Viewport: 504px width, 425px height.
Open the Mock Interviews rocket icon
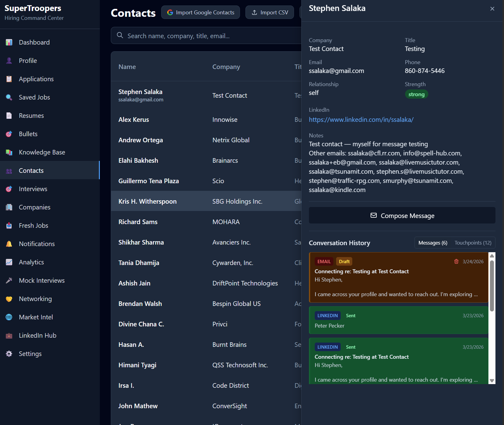click(x=9, y=280)
